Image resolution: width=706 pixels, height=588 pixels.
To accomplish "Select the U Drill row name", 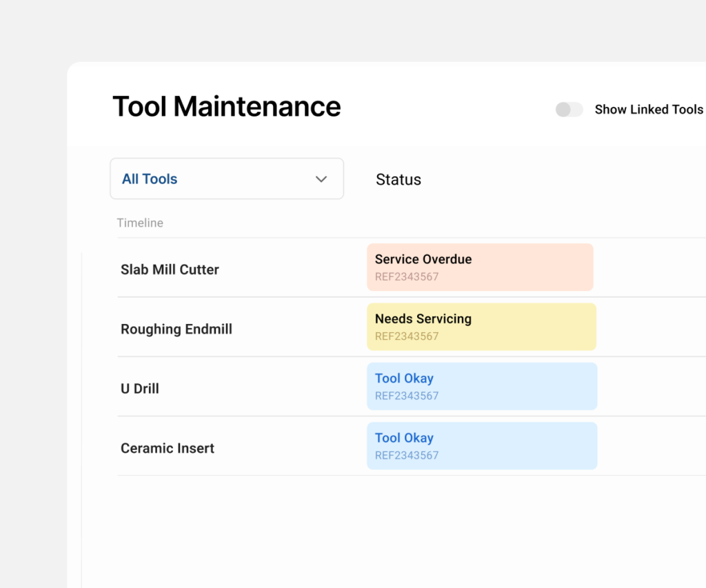I will click(x=140, y=389).
